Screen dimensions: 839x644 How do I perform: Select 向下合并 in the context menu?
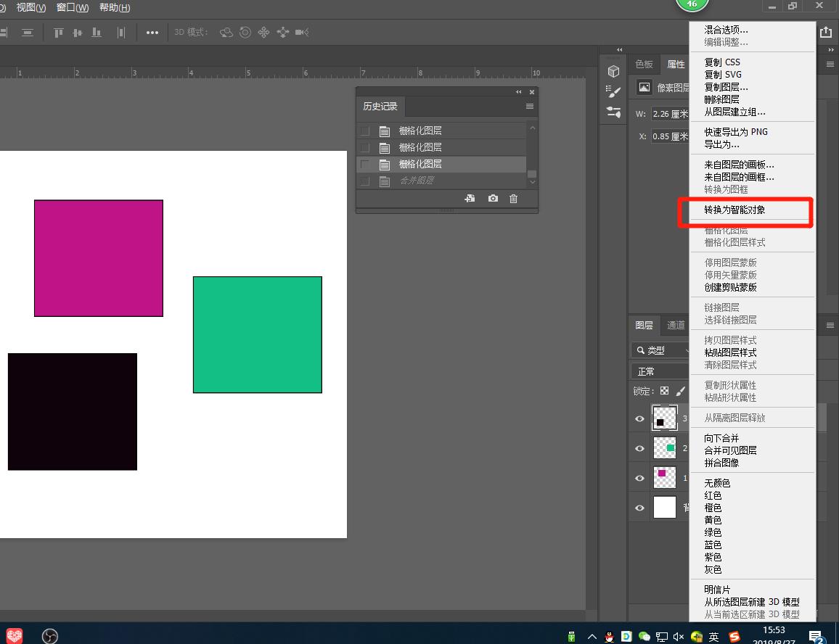pyautogui.click(x=721, y=438)
